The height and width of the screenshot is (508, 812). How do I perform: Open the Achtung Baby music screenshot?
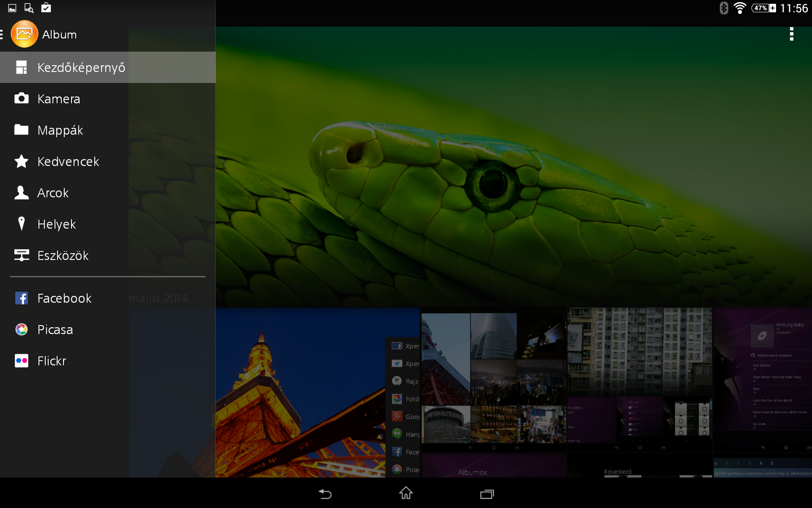pos(763,379)
